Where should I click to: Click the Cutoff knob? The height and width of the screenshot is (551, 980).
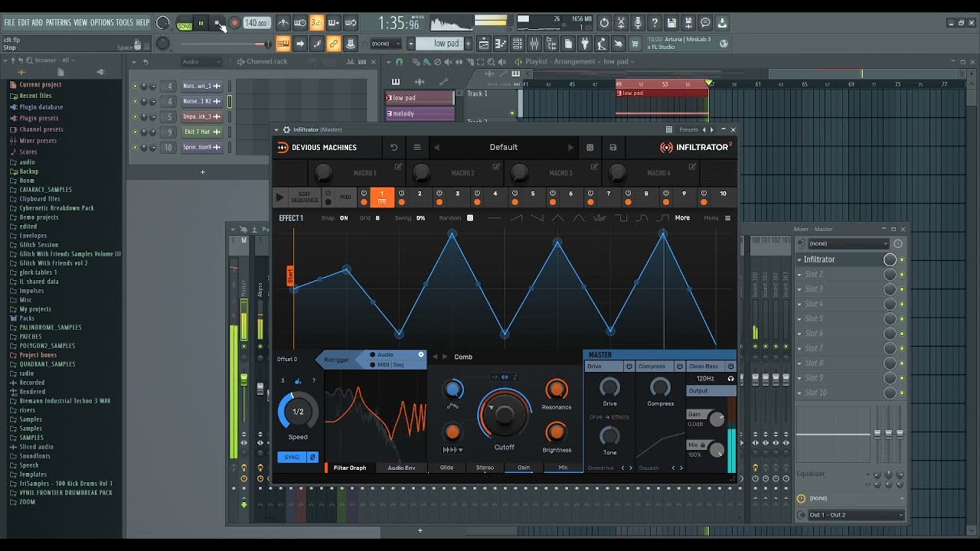tap(505, 414)
